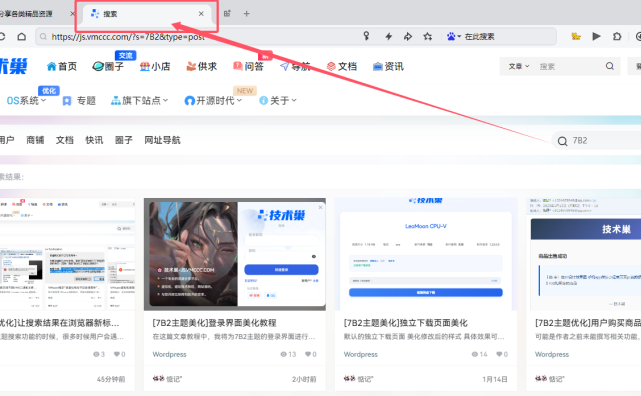
Task: Open the yellow extension icon in toolbar
Action: click(576, 37)
